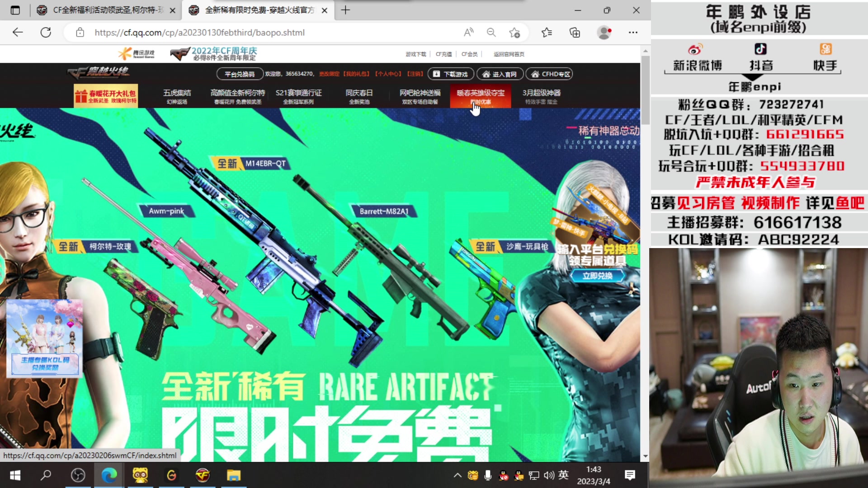Click the Tencent Games logo
This screenshot has height=488, width=868.
click(136, 54)
